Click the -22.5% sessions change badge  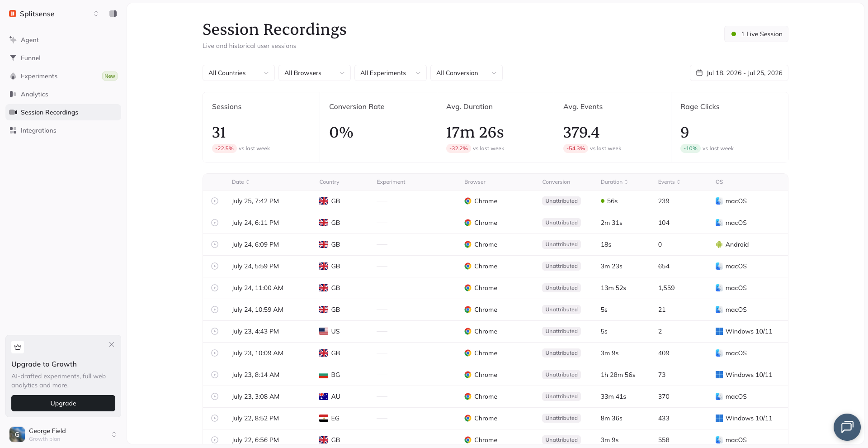224,148
